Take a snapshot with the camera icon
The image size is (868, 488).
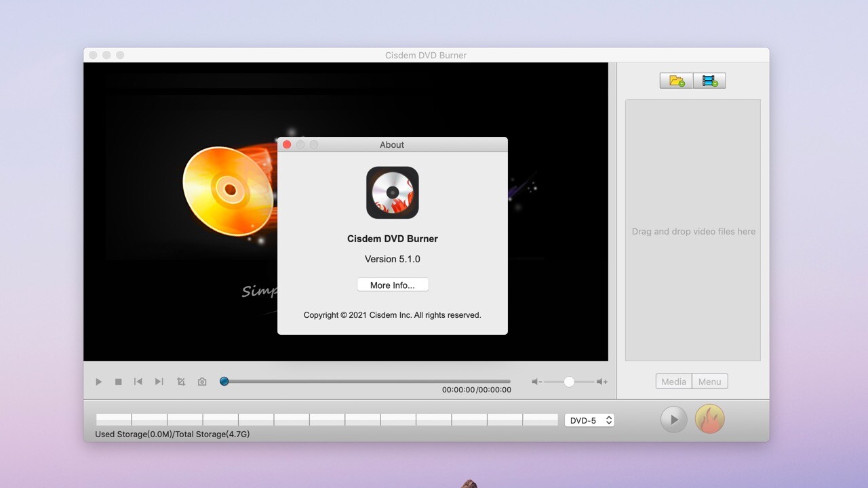coord(201,382)
